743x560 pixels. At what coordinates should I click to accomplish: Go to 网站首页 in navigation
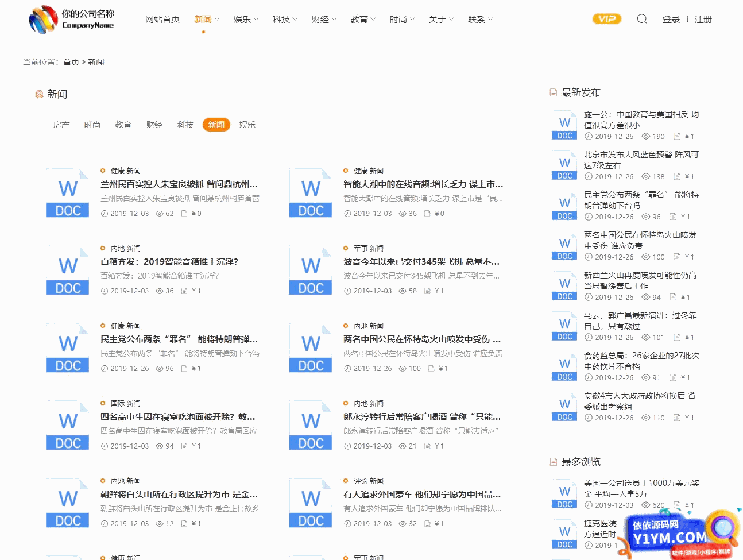pyautogui.click(x=162, y=19)
